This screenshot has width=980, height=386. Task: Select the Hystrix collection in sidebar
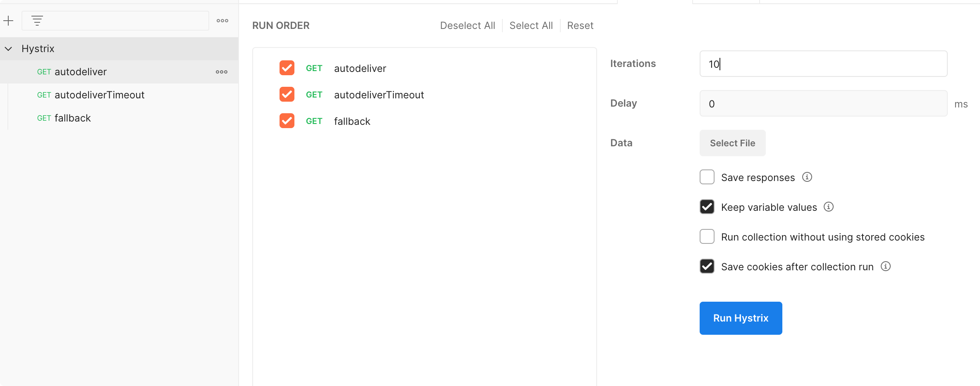[119, 49]
